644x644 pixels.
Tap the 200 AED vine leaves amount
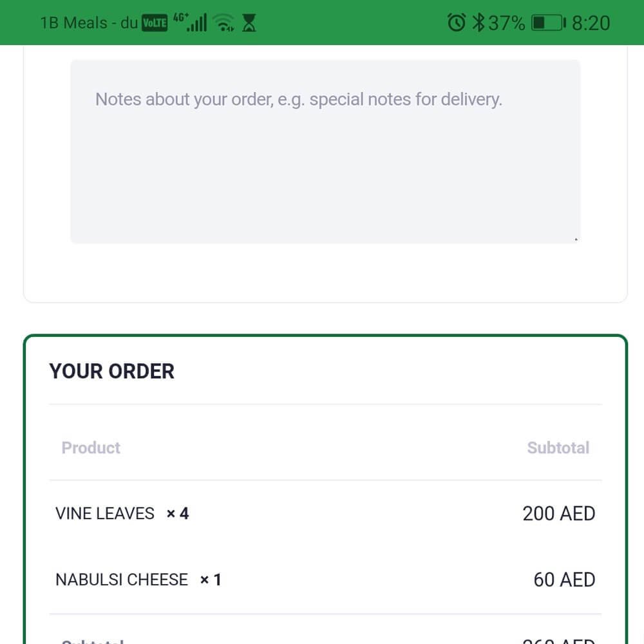point(558,513)
